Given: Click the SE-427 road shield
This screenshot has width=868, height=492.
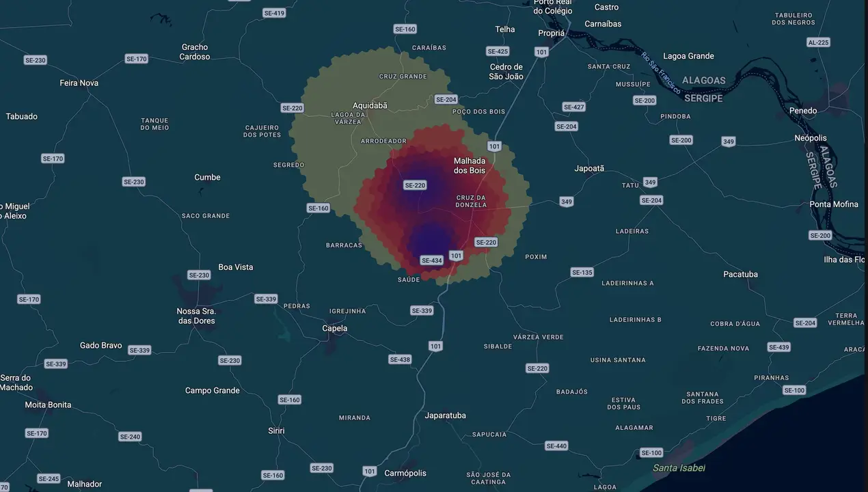Looking at the screenshot, I should pos(573,107).
